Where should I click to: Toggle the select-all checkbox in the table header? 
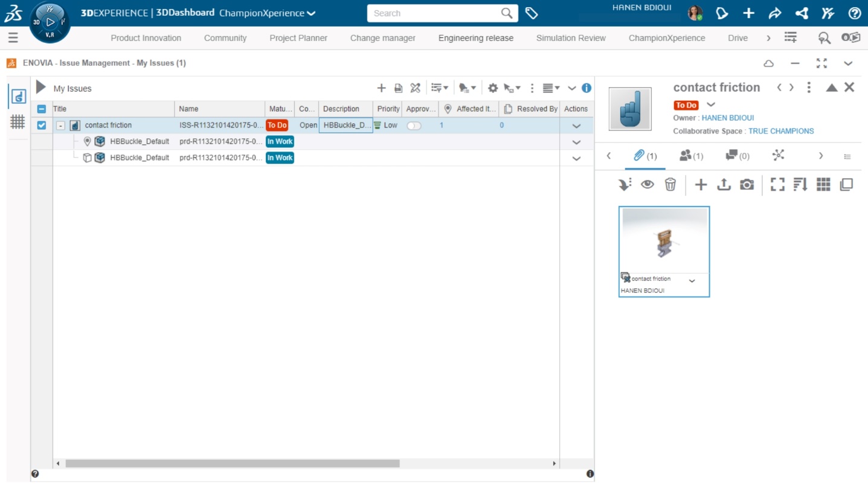(x=41, y=109)
